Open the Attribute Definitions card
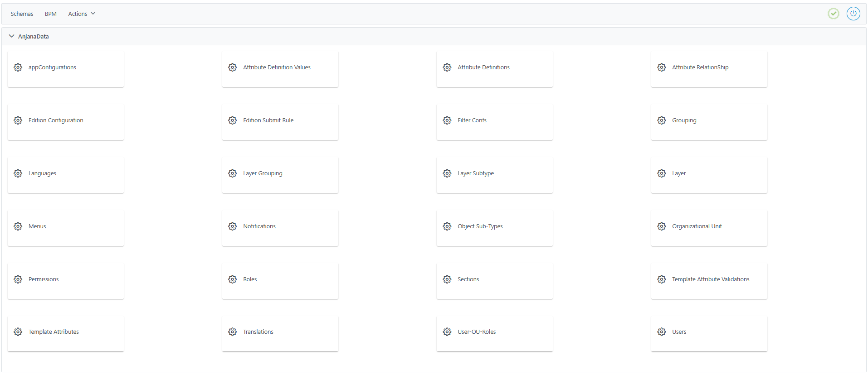 494,69
